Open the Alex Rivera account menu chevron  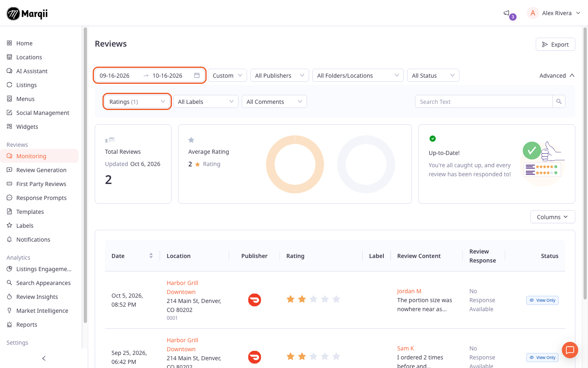tap(578, 13)
